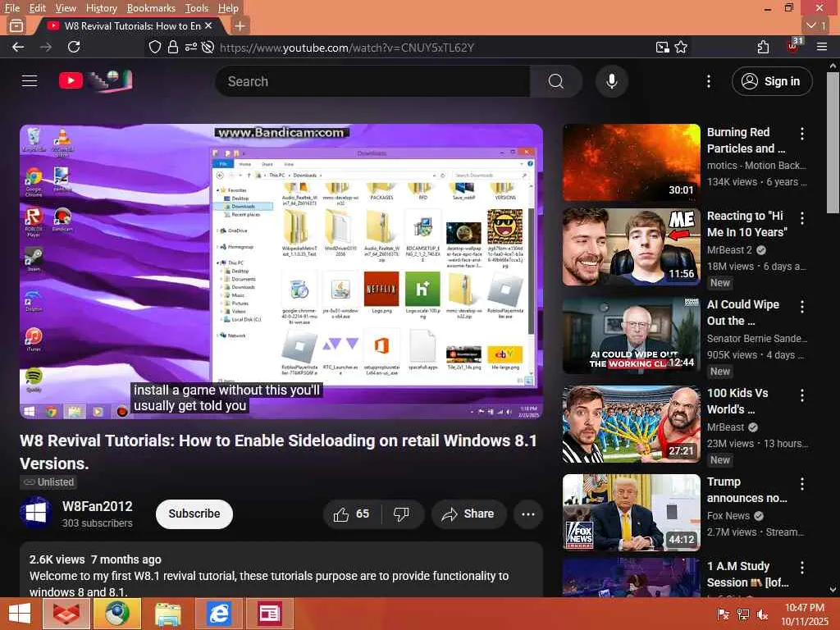The image size is (840, 630).
Task: Expand the list all tabs dropdown
Action: coord(815,25)
